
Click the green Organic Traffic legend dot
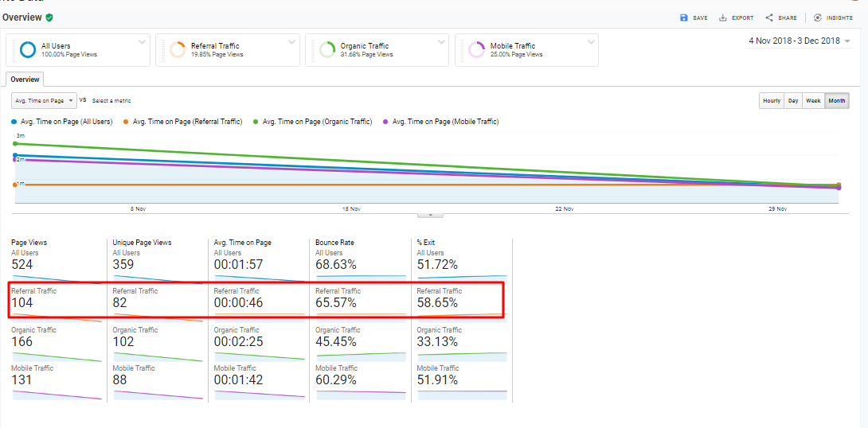(256, 122)
